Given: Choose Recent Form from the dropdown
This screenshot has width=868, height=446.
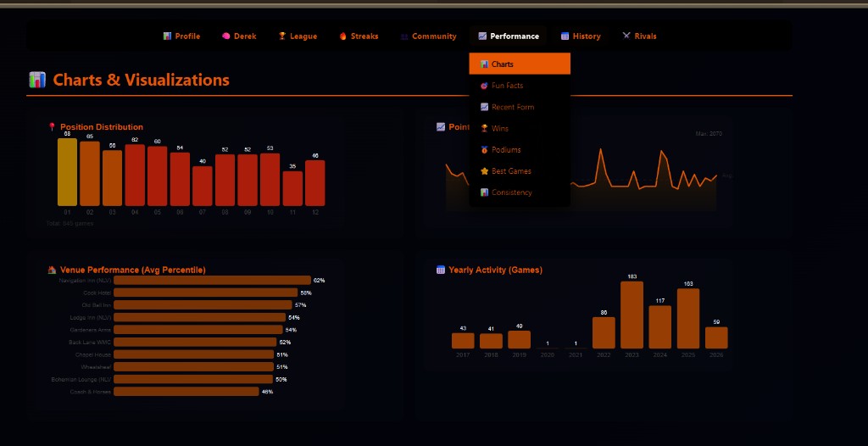Looking at the screenshot, I should [520, 107].
